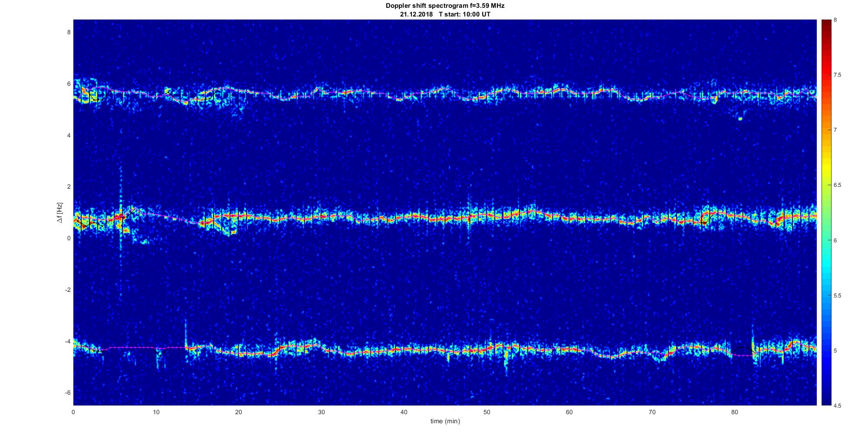Click the plot title 'Doppler shift spectrogram f=3.59 MHz'

click(445, 6)
